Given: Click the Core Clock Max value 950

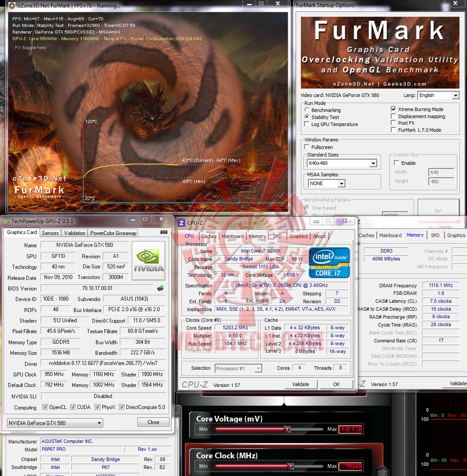Looking at the screenshot, I should [x=350, y=466].
